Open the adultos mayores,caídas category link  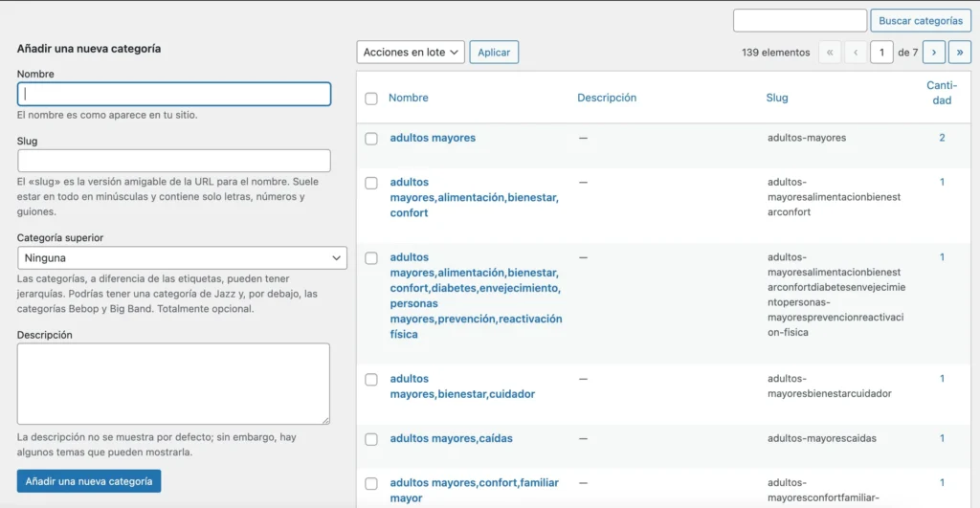click(452, 438)
